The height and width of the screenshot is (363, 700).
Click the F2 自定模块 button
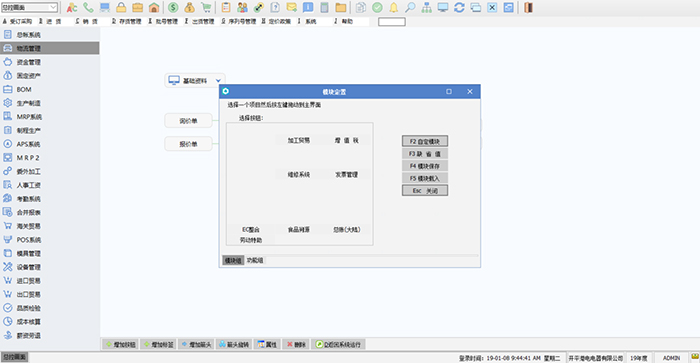tap(425, 141)
